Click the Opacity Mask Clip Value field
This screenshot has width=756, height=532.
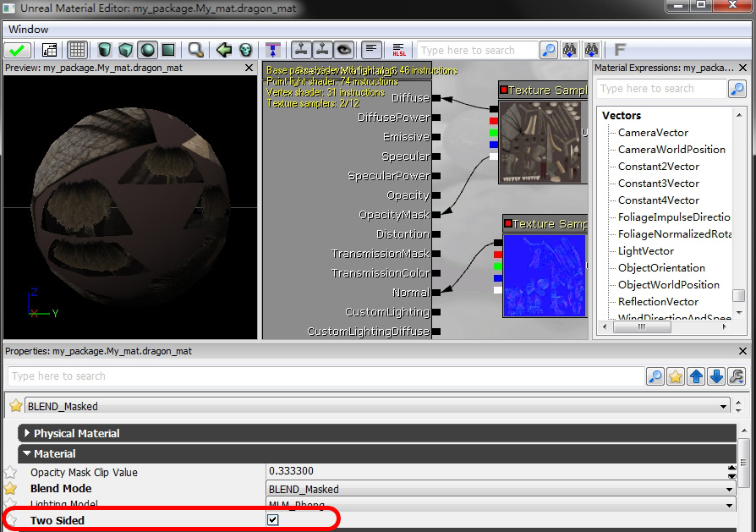click(x=499, y=471)
